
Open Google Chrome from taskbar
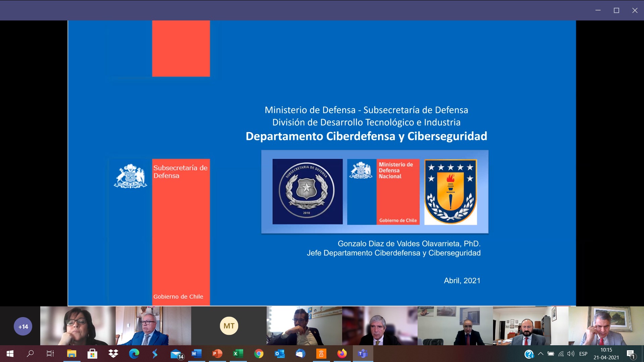259,354
